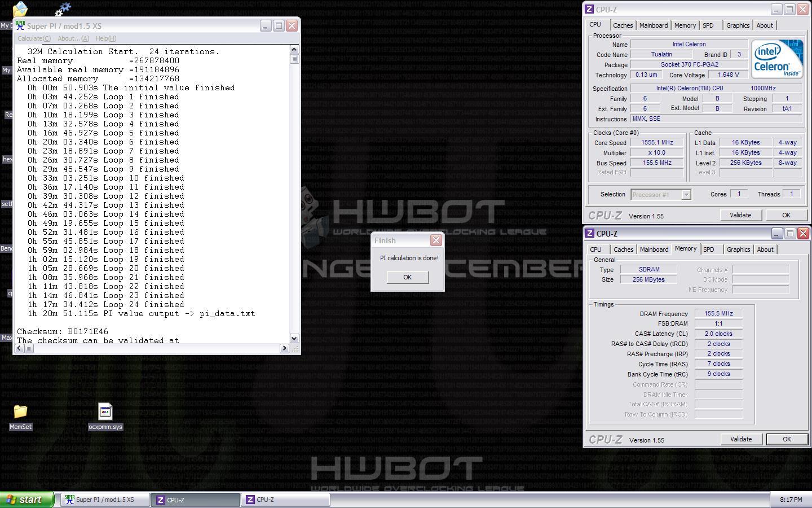Click the Multiplier x 10.0 field
Viewport: 812px width, 508px height.
[657, 153]
